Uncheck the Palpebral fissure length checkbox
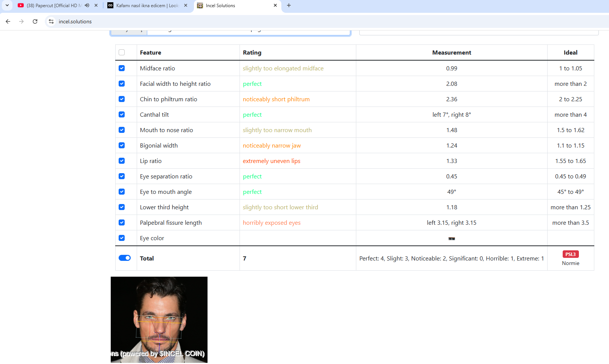 pos(122,222)
